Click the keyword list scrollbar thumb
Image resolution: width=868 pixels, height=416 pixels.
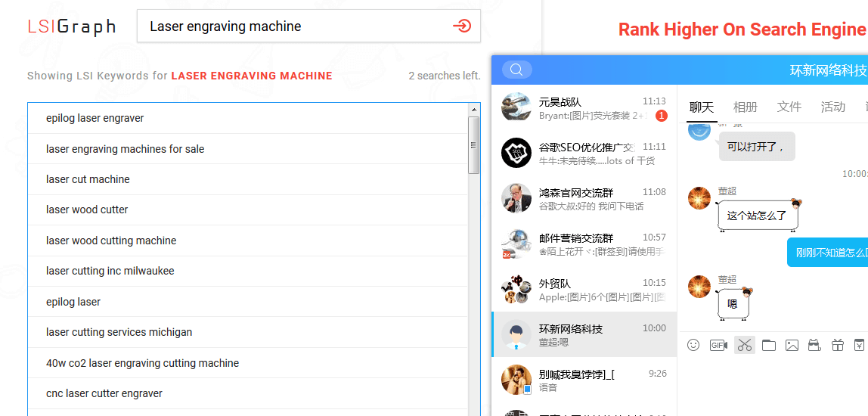click(x=474, y=145)
